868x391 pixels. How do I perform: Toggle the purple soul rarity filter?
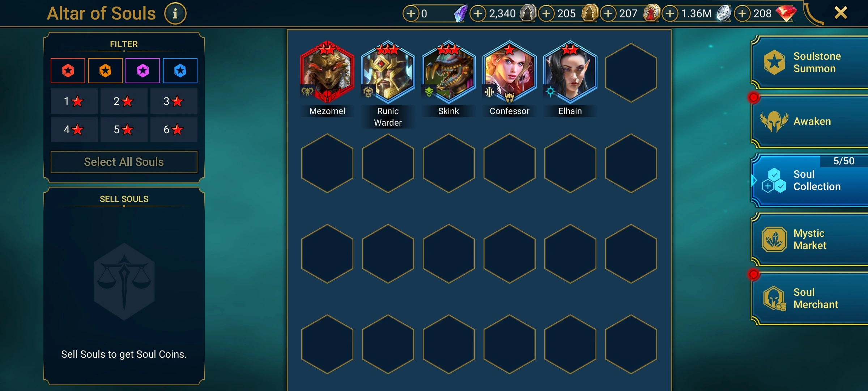(x=142, y=71)
